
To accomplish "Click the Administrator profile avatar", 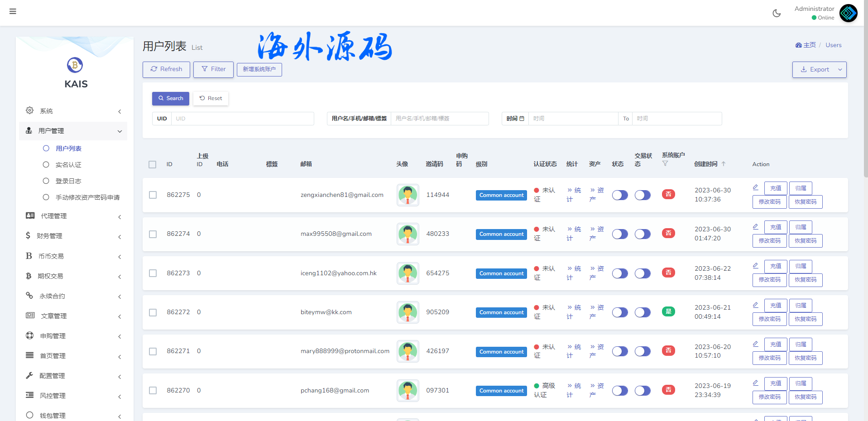I will (848, 13).
